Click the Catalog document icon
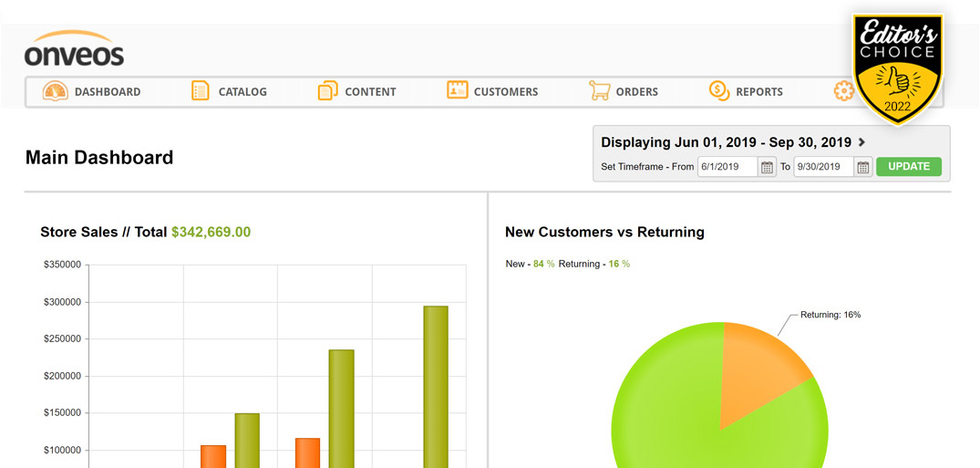 click(x=200, y=90)
